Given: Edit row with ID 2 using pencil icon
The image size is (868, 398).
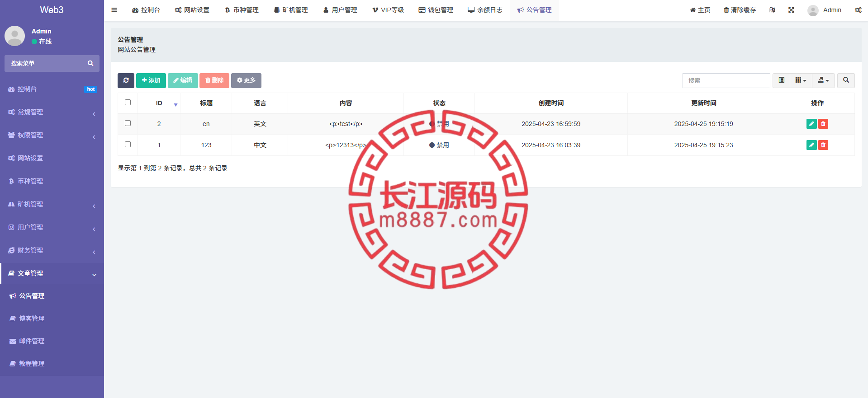Looking at the screenshot, I should point(811,124).
